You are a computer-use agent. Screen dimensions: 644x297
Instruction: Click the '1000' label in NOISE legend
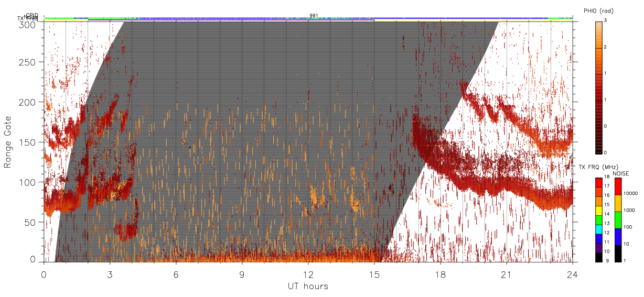(x=629, y=210)
